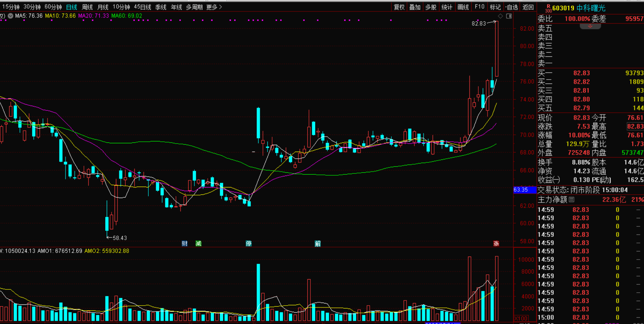Image resolution: width=644 pixels, height=324 pixels.
Task: Switch to the 30分钟 period tab
Action: pos(32,7)
